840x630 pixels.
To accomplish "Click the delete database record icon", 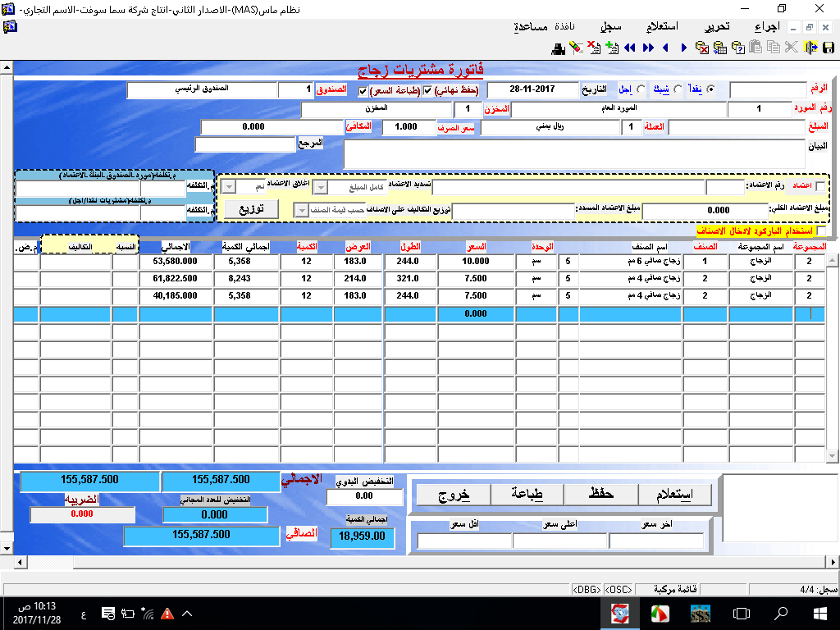I will coord(702,48).
